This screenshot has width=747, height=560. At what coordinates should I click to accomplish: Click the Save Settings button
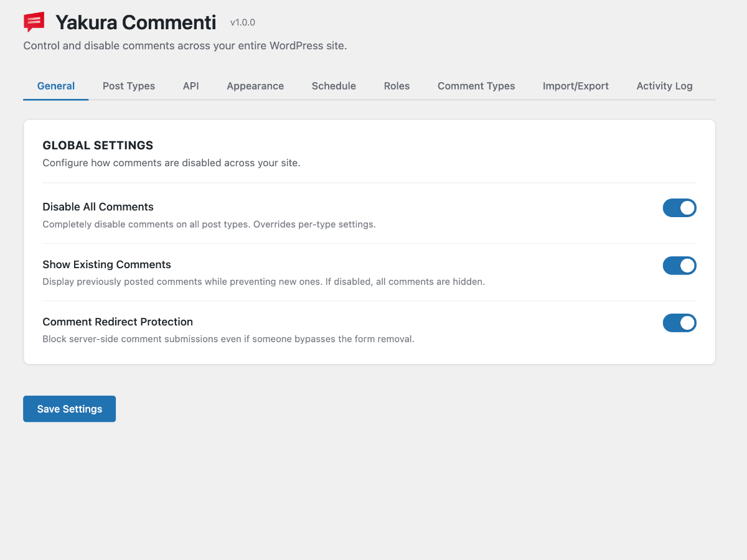[x=69, y=409]
